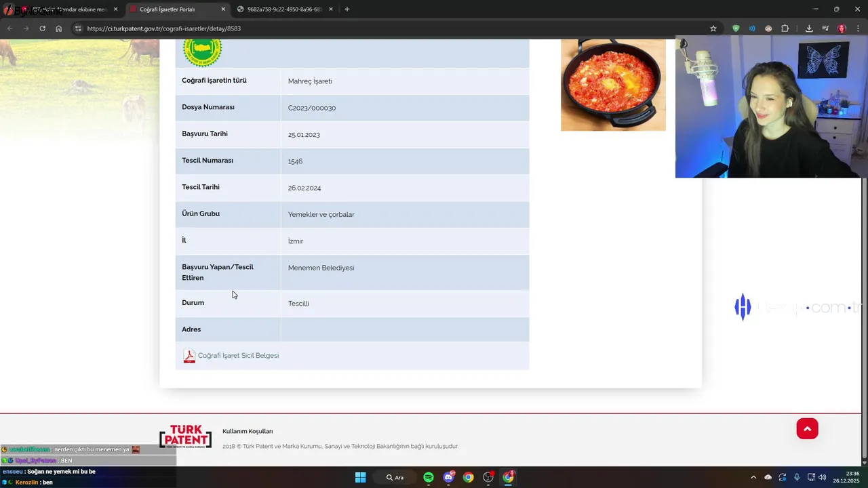Click the 'Dosya Numarası' label
Viewport: 868px width, 488px height.
click(x=208, y=107)
